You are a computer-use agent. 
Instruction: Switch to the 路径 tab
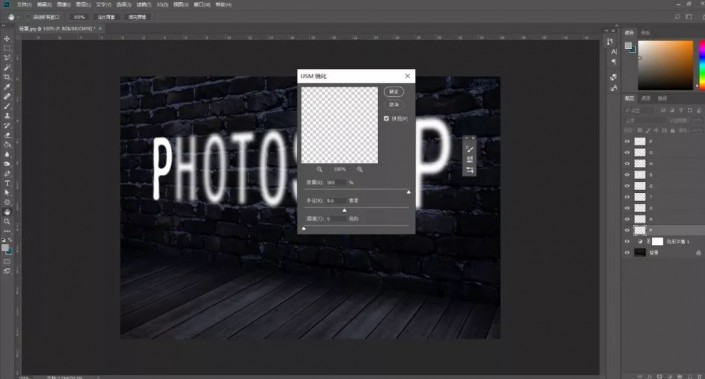pos(662,98)
